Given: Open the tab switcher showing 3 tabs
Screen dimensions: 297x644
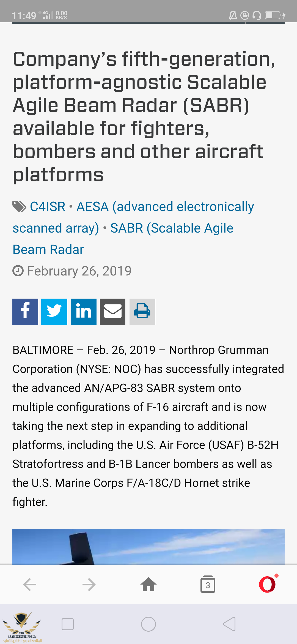Looking at the screenshot, I should [x=208, y=584].
